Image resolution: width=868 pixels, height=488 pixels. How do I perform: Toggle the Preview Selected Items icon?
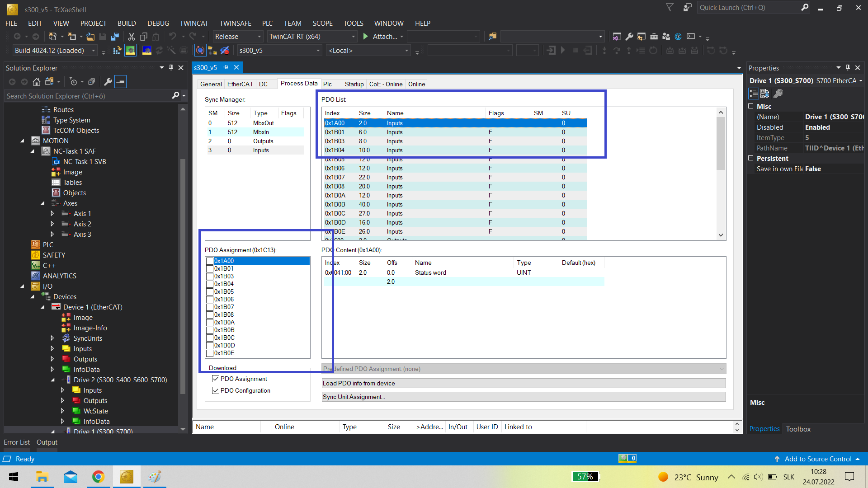coord(121,82)
